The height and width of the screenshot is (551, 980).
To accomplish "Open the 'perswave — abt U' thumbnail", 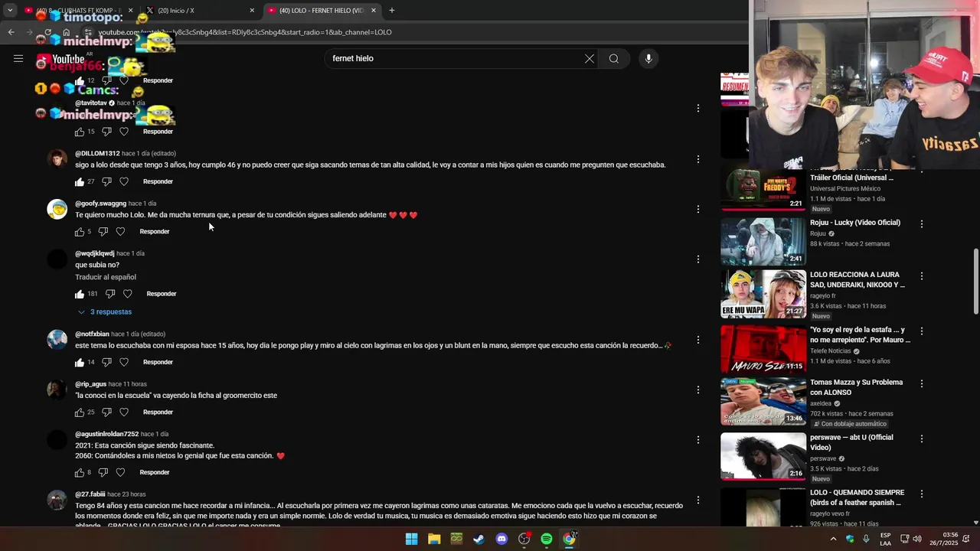I will tap(763, 456).
